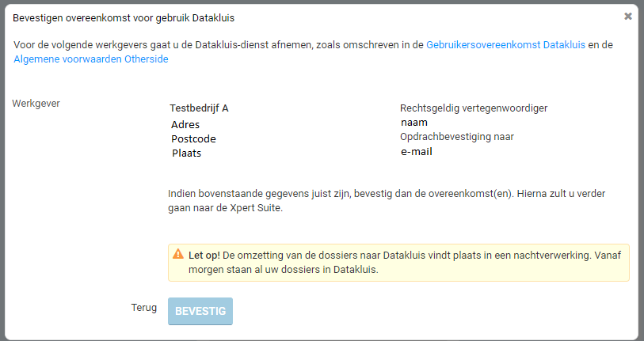This screenshot has width=644, height=341.
Task: Click the e-mail value text
Action: (x=417, y=152)
